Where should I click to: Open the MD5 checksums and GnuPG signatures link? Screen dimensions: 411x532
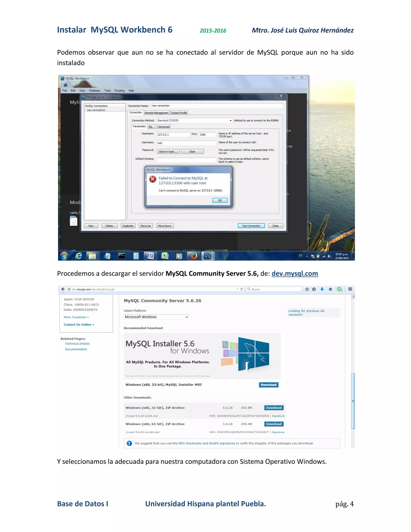click(207, 443)
